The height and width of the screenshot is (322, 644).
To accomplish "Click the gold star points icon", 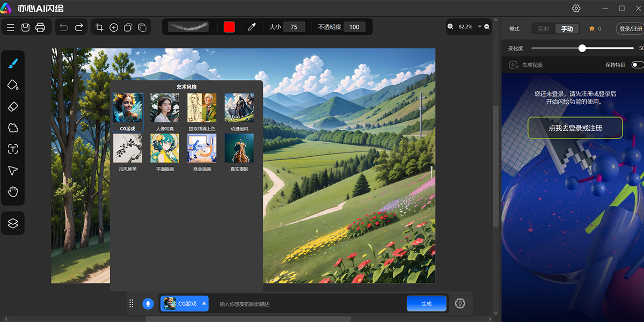I will tap(592, 29).
